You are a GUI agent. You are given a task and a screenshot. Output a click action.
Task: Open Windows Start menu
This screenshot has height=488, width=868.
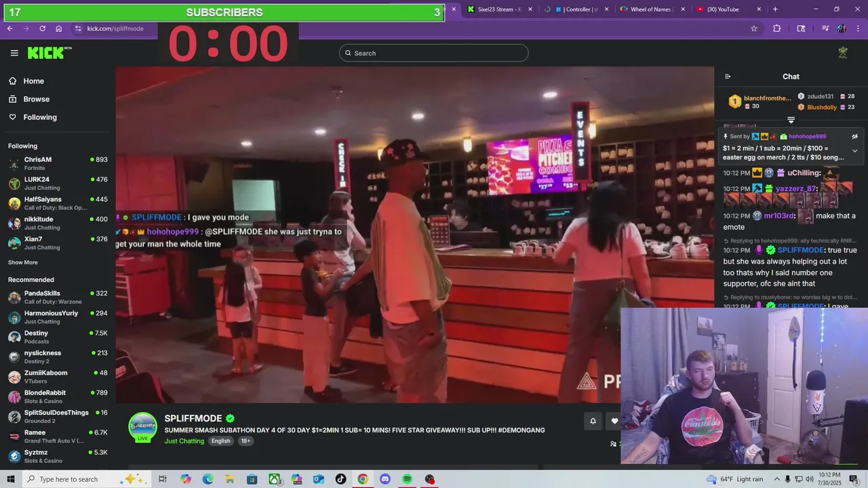tap(10, 479)
